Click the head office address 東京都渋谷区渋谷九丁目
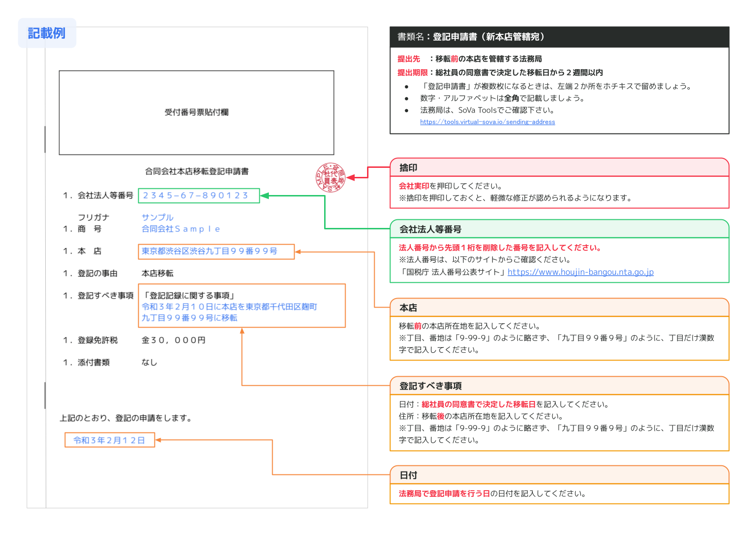 point(216,251)
